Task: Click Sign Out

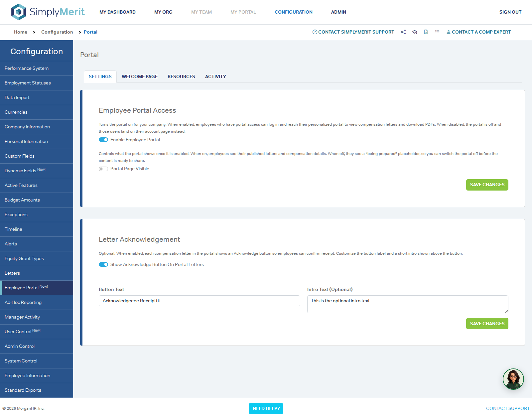Action: point(510,12)
